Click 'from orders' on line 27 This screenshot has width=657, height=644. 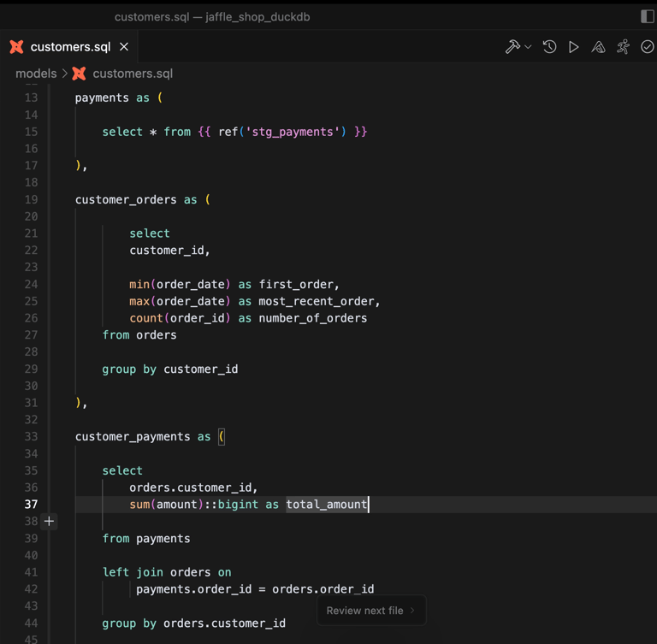[x=139, y=334]
